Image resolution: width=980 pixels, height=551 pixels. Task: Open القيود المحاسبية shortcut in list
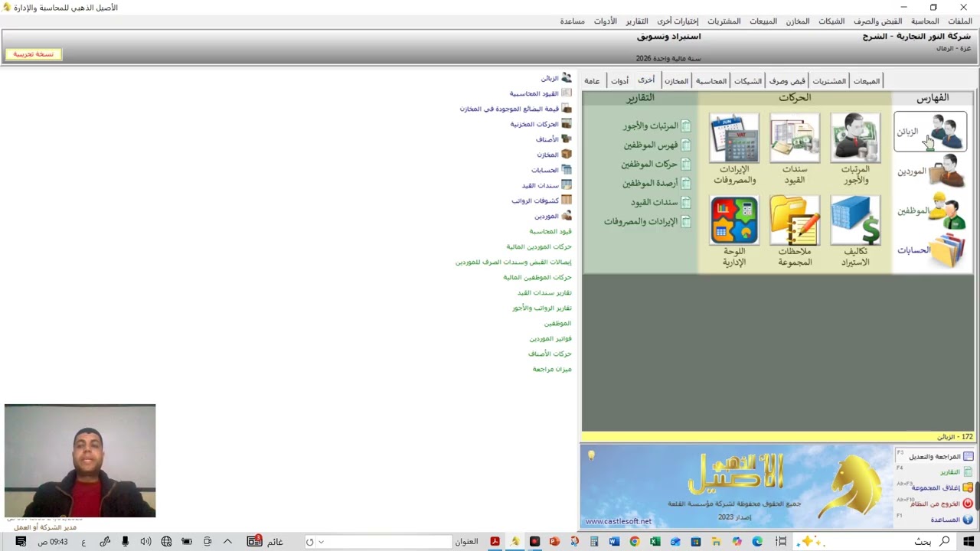[x=541, y=93]
